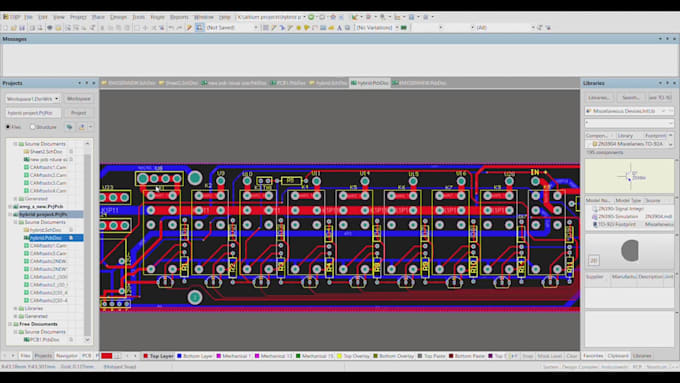Click the New document icon in toolbar
The width and height of the screenshot is (680, 383).
(5, 28)
